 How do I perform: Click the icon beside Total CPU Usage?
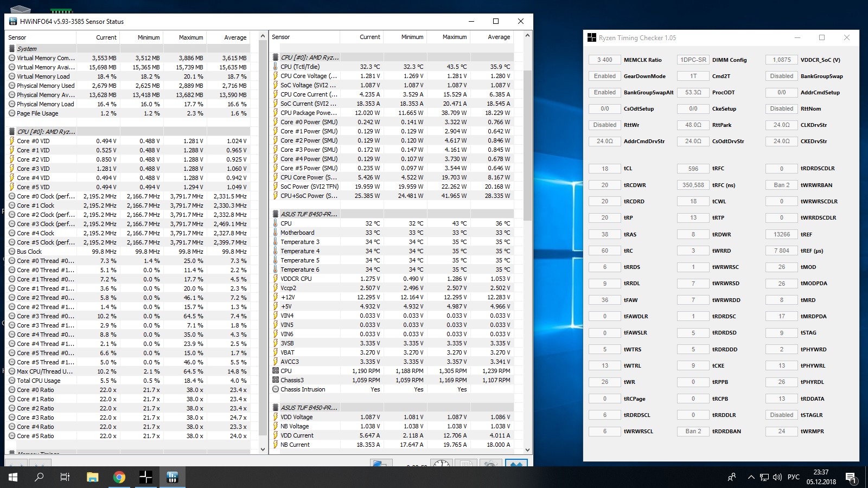tap(12, 381)
